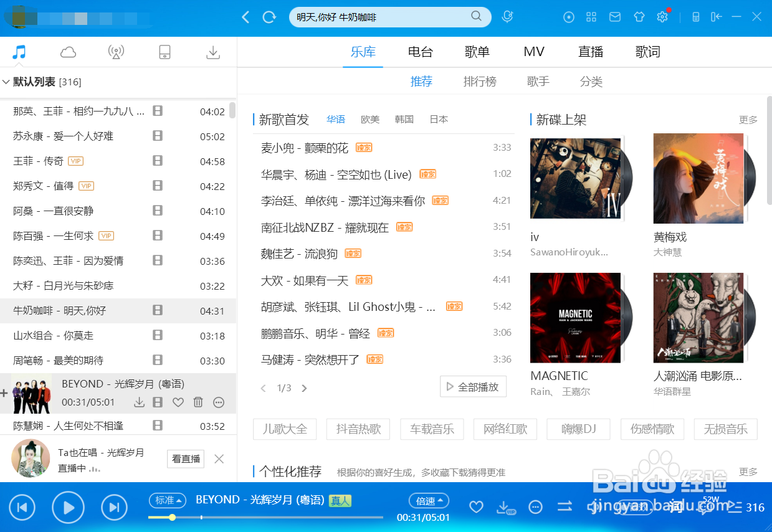Filter new songs by 欧美
This screenshot has width=772, height=532.
coord(370,119)
